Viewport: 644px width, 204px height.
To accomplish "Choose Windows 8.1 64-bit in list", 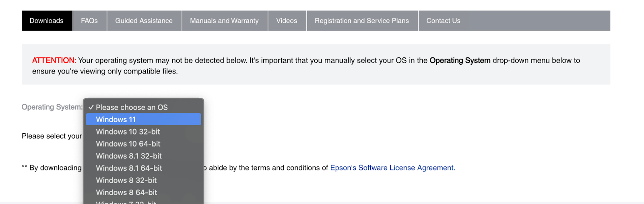I will tap(129, 168).
